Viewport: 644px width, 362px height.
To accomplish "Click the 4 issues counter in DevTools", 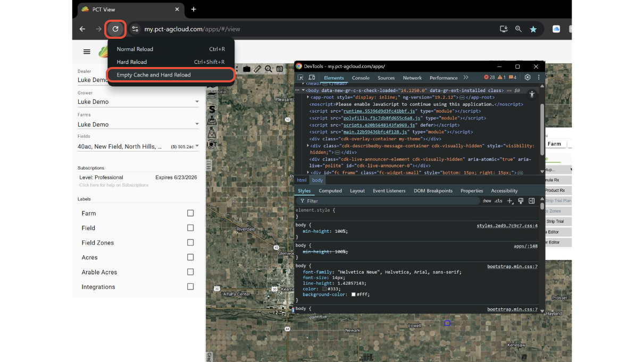I will click(513, 78).
